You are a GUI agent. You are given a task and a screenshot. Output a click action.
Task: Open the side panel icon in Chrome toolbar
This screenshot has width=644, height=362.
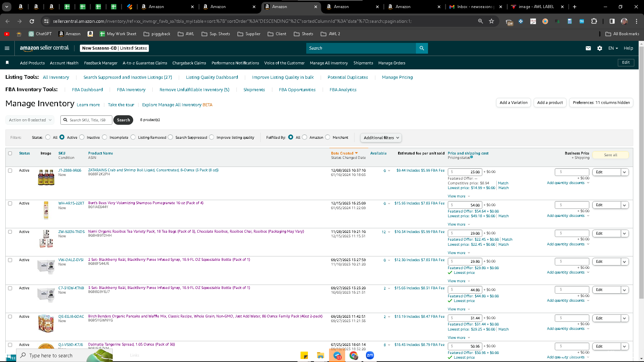612,21
